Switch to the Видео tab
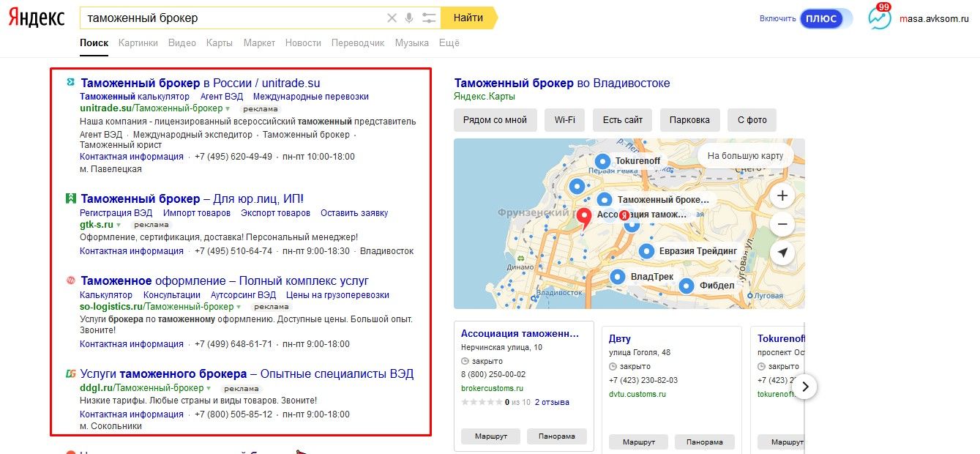 coord(182,43)
